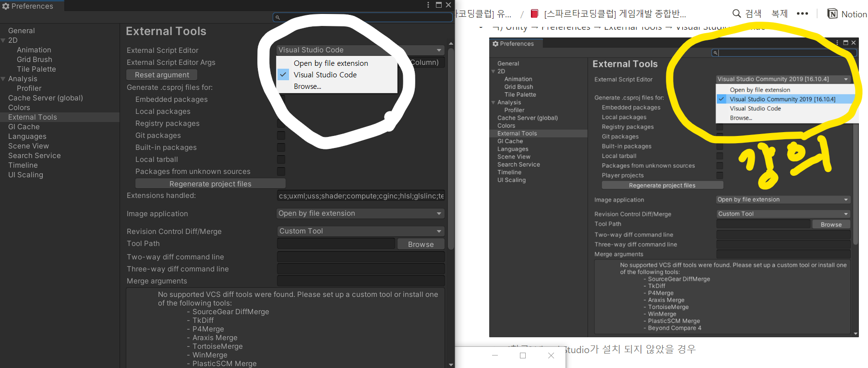Toggle Packages from unknown sources in the Unity window

click(281, 172)
